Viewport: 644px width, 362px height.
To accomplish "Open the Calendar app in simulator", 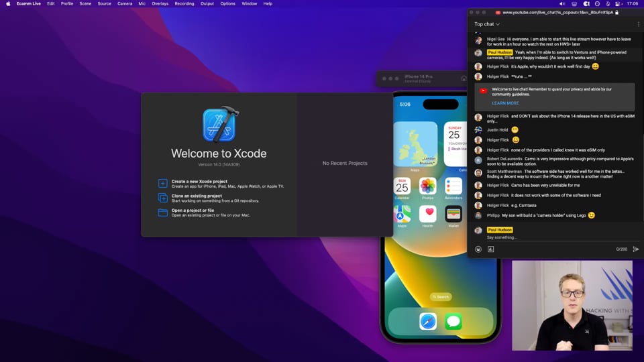I will point(402,186).
